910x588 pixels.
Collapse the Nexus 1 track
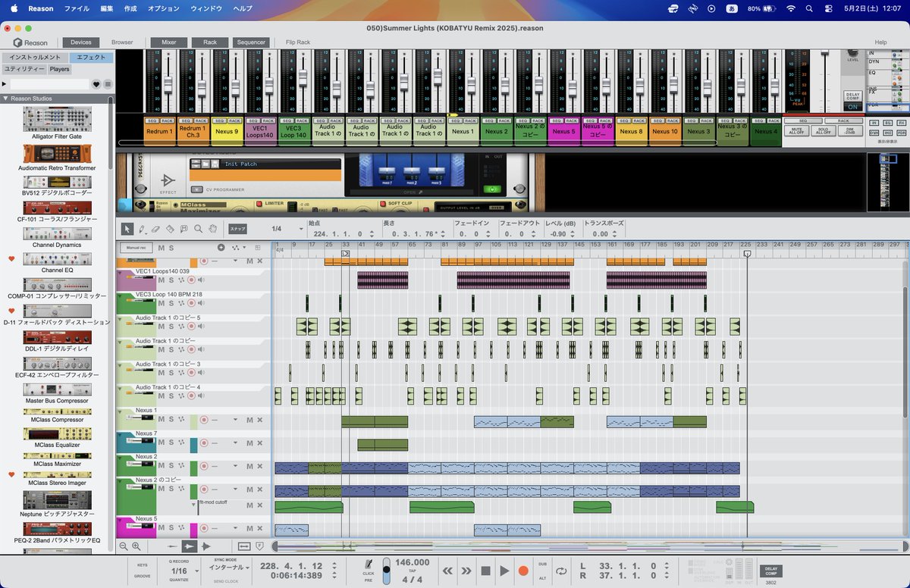click(x=120, y=411)
